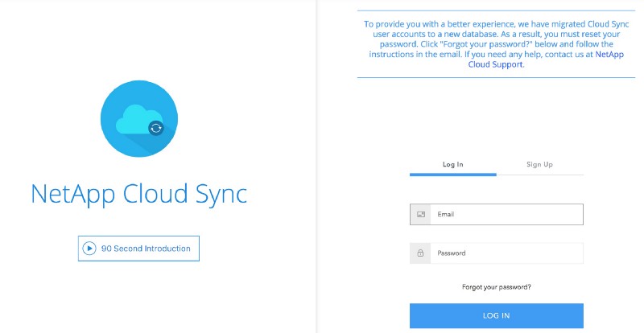Focus the Password input field
The width and height of the screenshot is (644, 333).
(x=506, y=253)
